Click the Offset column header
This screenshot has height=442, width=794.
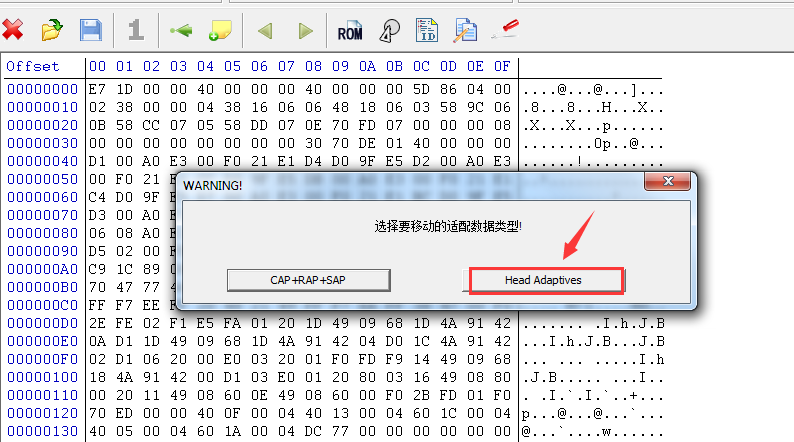click(33, 67)
